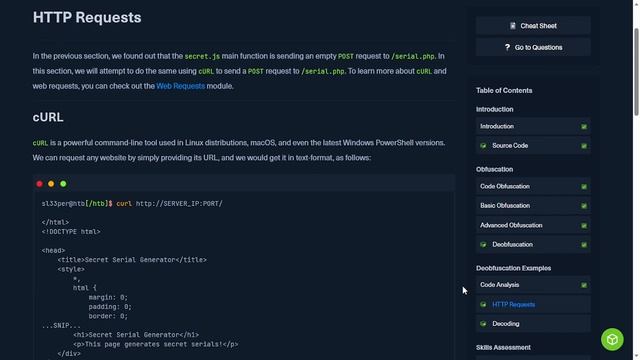Viewport: 640px width, 360px height.
Task: Open the Deobfuscation section
Action: (533, 244)
